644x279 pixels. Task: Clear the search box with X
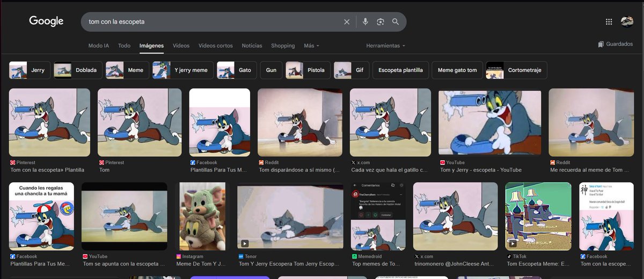347,22
